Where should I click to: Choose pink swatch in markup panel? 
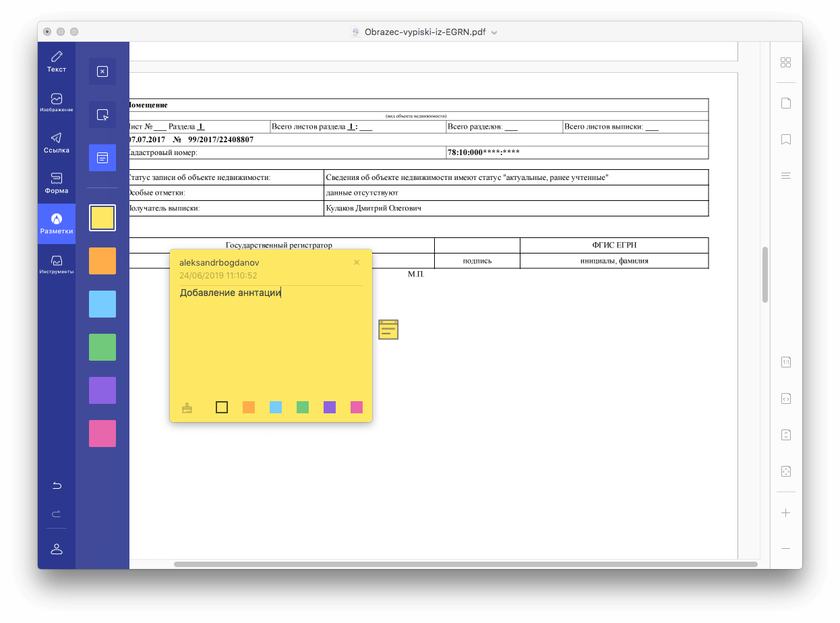tap(102, 434)
